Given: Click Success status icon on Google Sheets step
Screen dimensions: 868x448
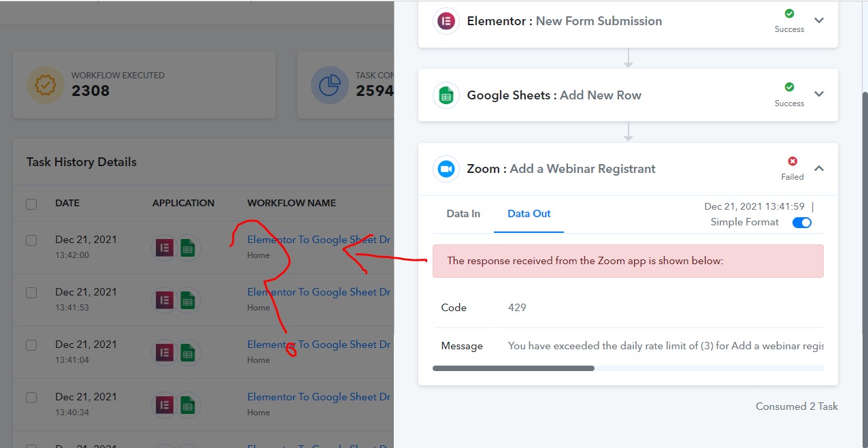Looking at the screenshot, I should (789, 87).
